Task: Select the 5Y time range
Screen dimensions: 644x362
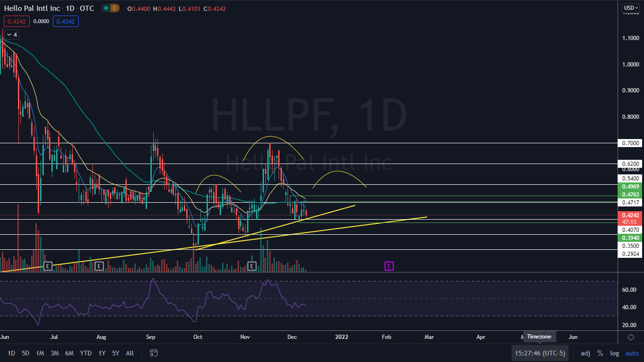Action: click(x=116, y=353)
